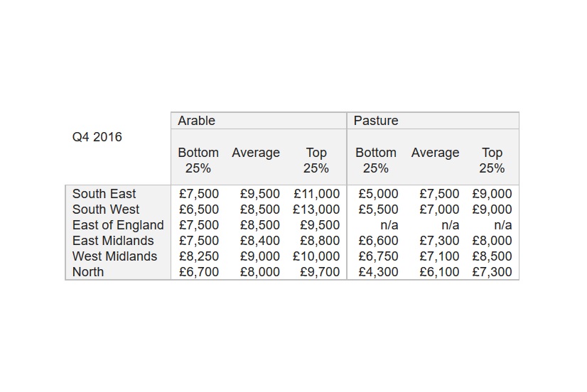This screenshot has width=587, height=392.
Task: Click the £9,700 North arable top cell
Action: (320, 272)
